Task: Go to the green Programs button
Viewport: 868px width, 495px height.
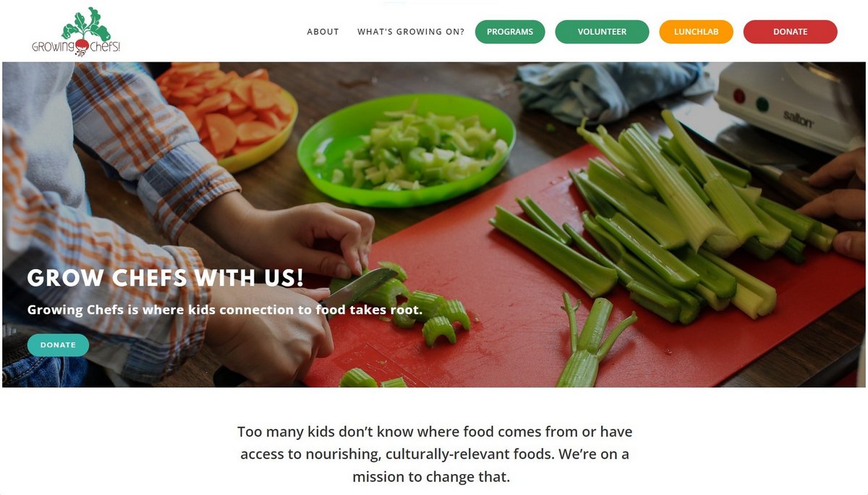Action: coord(510,32)
